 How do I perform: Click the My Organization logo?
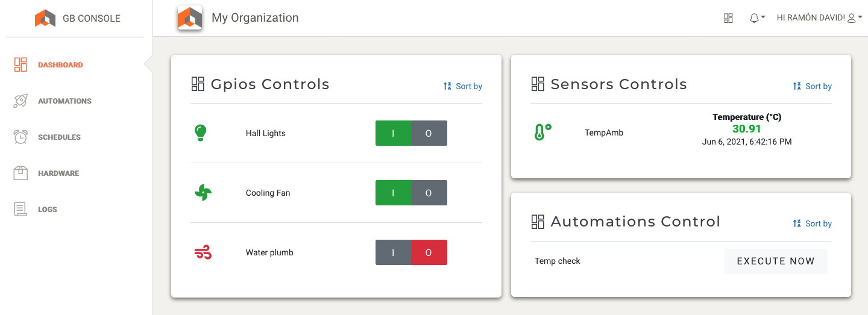pos(190,18)
